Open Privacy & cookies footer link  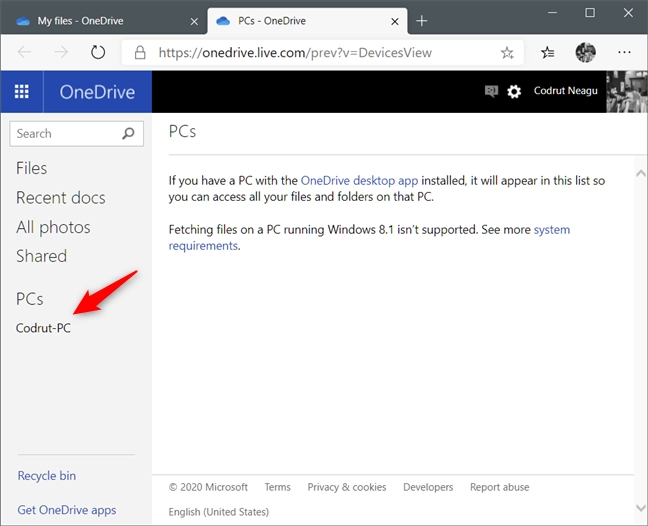[347, 487]
